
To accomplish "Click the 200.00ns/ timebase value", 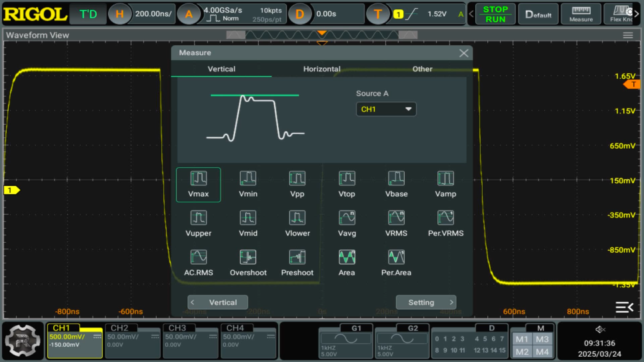I will [x=153, y=14].
